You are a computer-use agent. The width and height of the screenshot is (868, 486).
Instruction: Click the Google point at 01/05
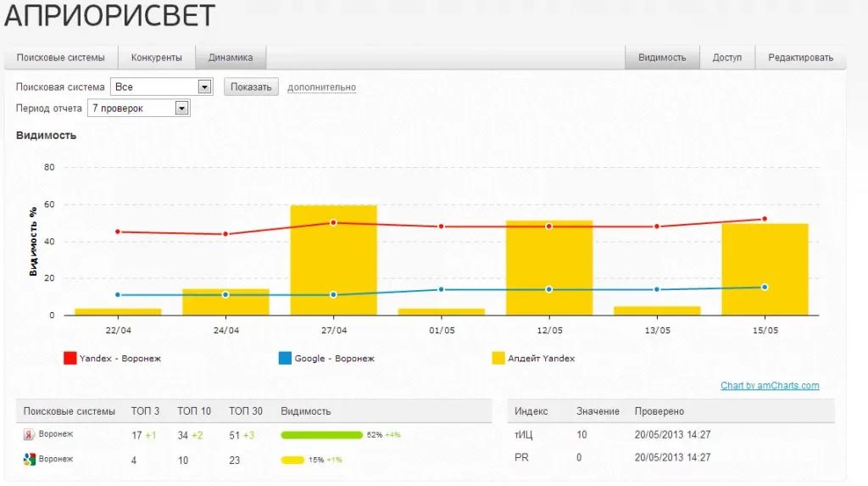[441, 289]
